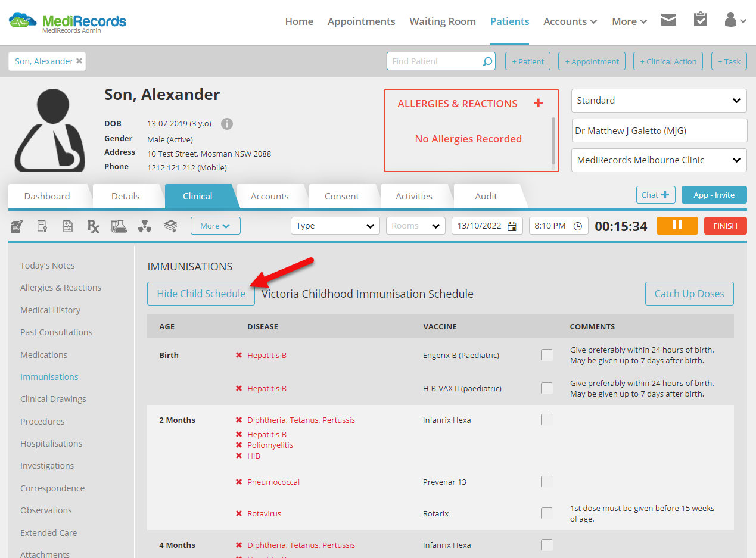Open the lab flask pathology icon

119,226
